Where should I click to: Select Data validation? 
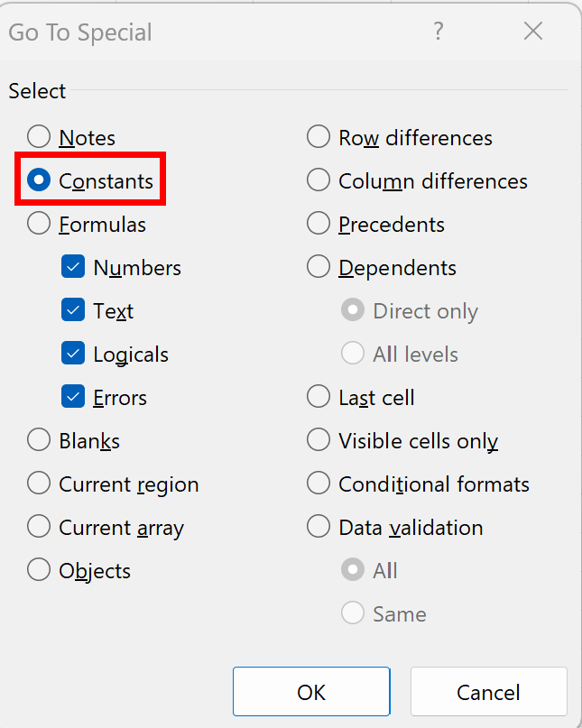[319, 527]
